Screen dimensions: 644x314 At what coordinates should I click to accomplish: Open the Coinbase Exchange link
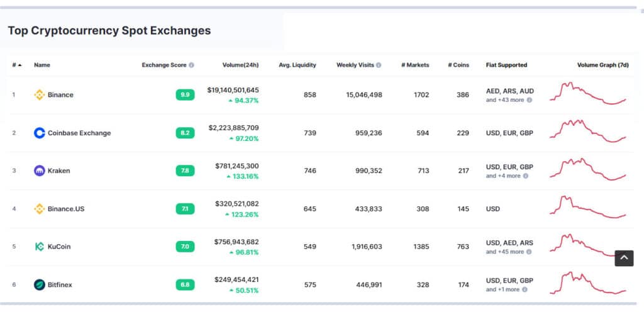tap(79, 133)
